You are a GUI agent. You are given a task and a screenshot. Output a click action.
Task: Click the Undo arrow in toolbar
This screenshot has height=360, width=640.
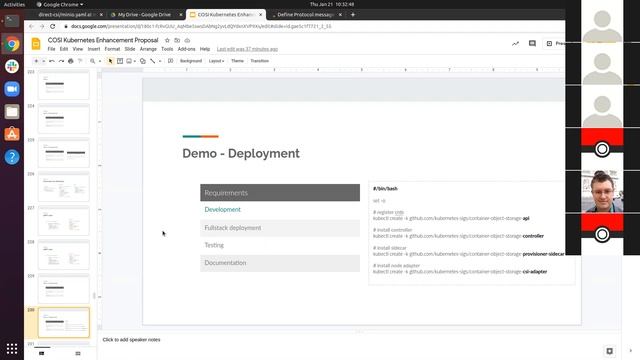tap(52, 61)
